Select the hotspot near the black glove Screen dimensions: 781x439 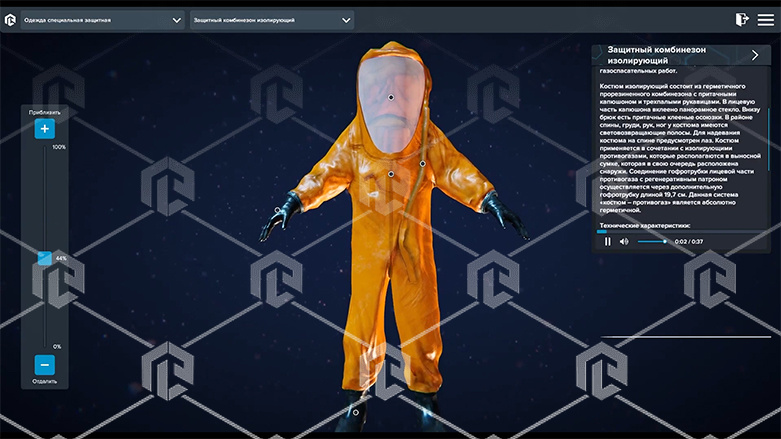277,210
